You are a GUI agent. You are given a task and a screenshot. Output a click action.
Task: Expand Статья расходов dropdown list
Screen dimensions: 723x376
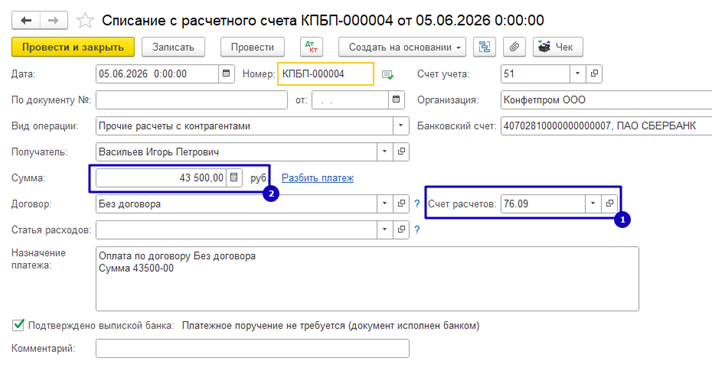(385, 230)
